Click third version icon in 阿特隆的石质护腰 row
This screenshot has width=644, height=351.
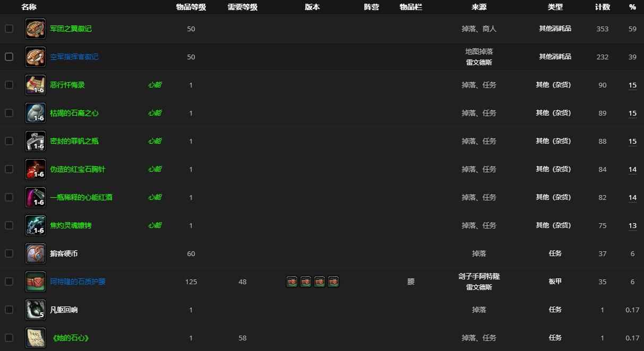320,282
